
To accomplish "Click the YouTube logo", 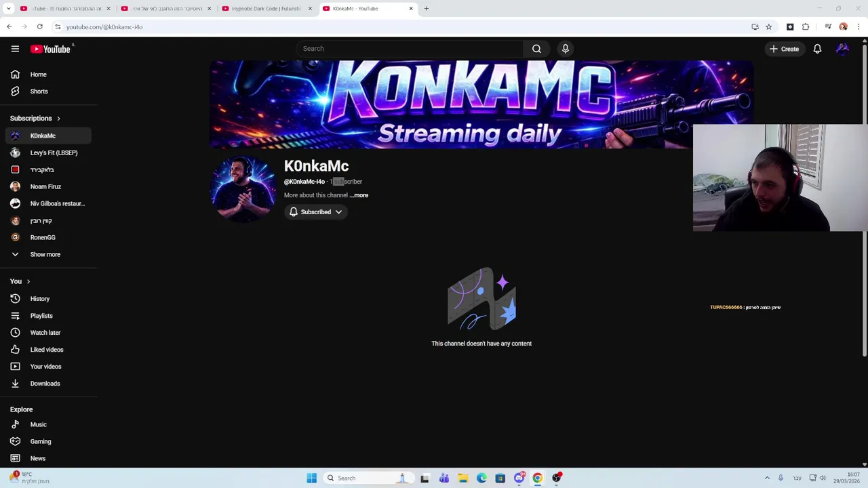I will tap(51, 49).
